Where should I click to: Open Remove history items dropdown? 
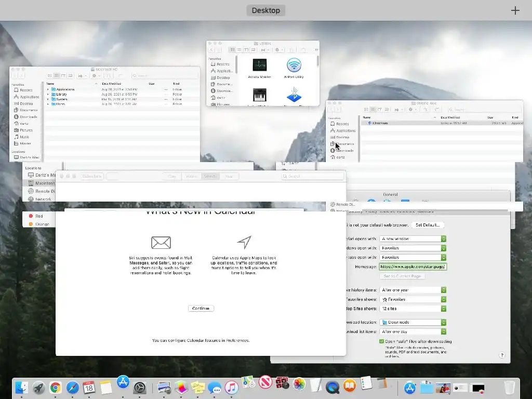[413, 290]
